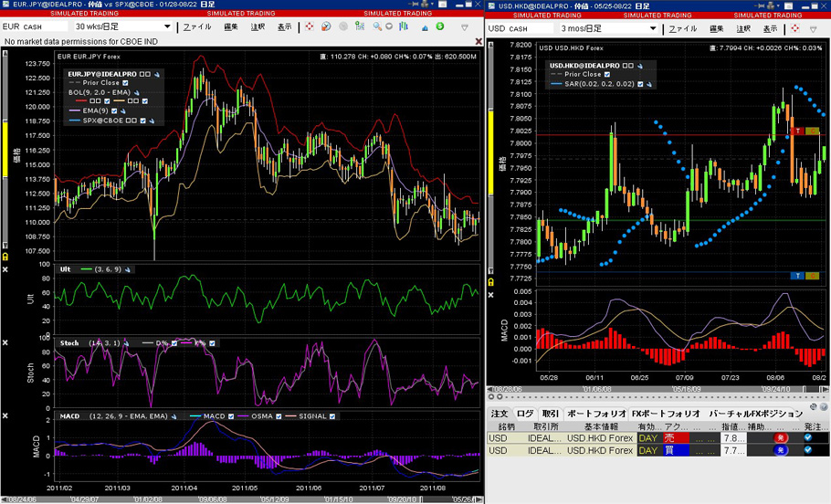Click wrench icon next to EUR.JPY@IDEALPRO legend
This screenshot has width=831, height=504.
click(157, 74)
